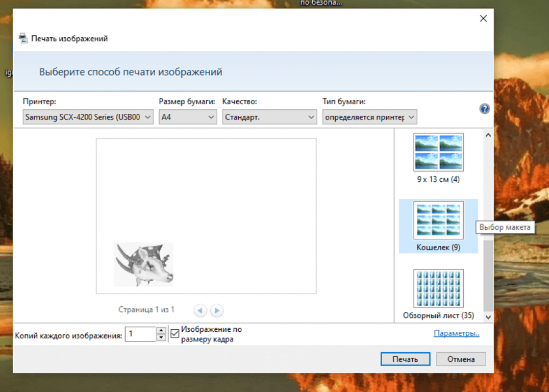Increase the number of copies with up arrow
Screen dimensions: 549x392
point(161,331)
